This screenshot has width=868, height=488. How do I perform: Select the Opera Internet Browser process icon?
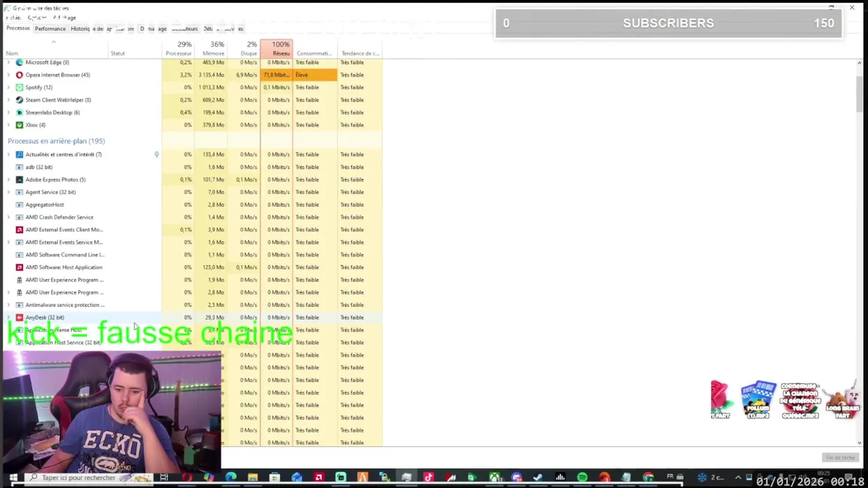(19, 75)
